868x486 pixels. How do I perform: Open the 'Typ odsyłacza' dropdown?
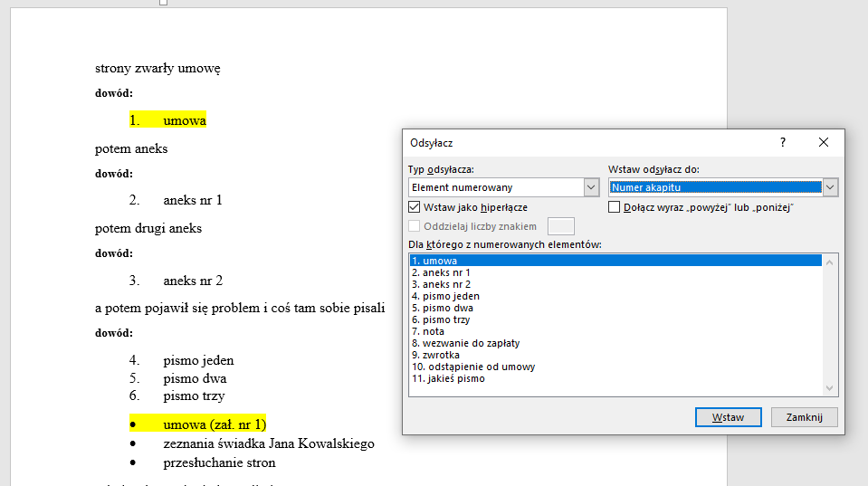591,187
